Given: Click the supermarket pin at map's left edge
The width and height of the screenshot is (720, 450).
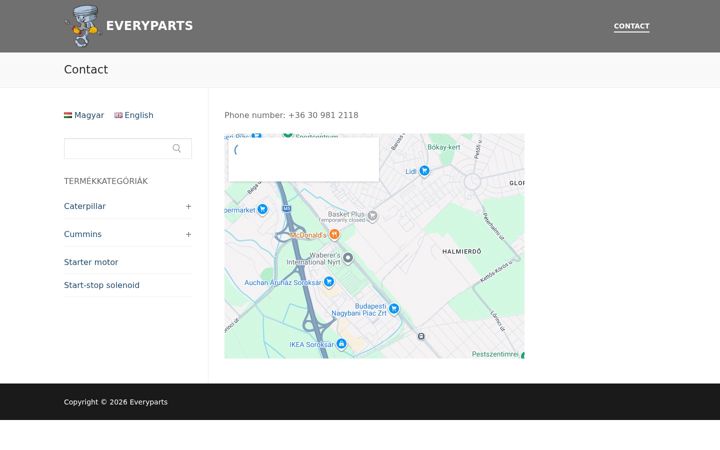Looking at the screenshot, I should point(262,209).
